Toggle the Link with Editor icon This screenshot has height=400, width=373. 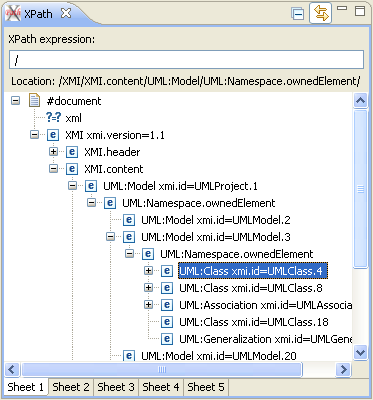(x=320, y=13)
